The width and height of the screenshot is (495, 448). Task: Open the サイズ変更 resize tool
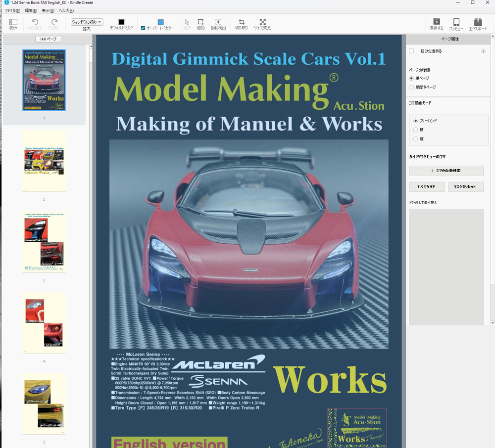(x=262, y=22)
